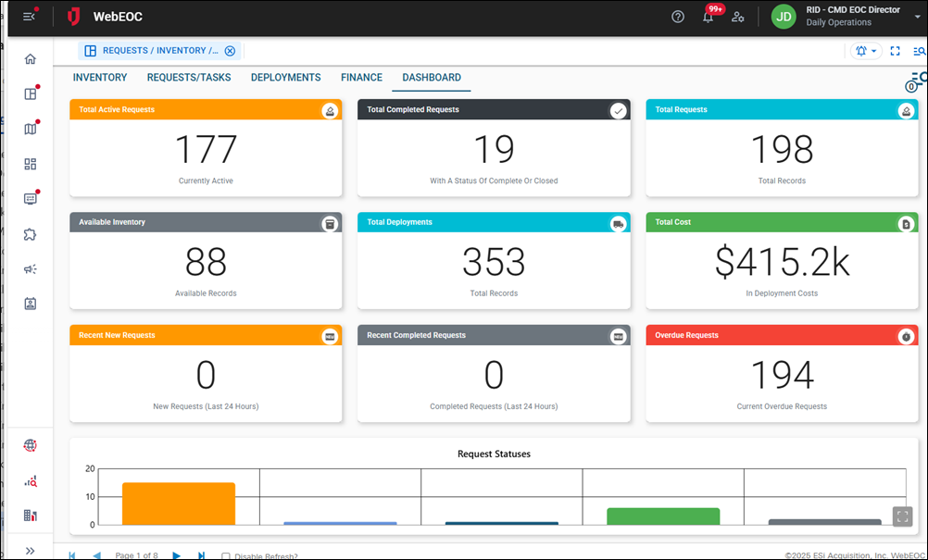Enable the Disable Refresh checkbox

(x=226, y=556)
